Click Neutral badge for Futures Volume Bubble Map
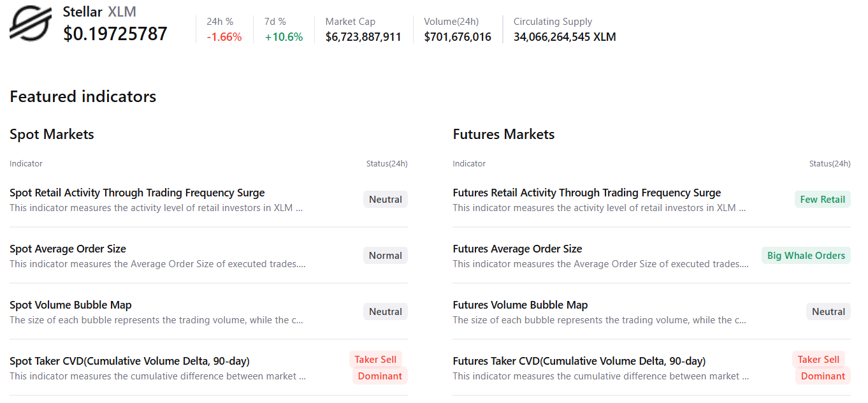This screenshot has width=868, height=403. pyautogui.click(x=828, y=312)
